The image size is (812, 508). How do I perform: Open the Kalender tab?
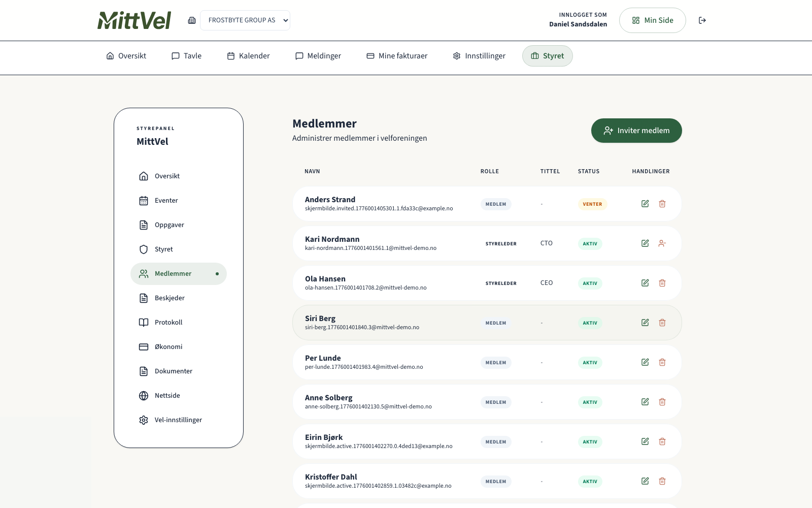coord(248,56)
